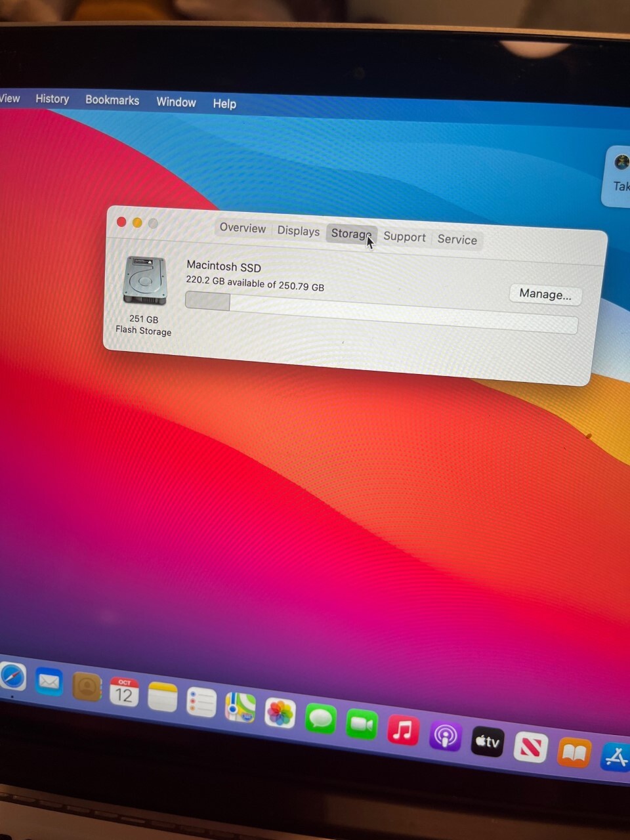Open the History menu
Viewport: 630px width, 840px height.
pyautogui.click(x=52, y=98)
